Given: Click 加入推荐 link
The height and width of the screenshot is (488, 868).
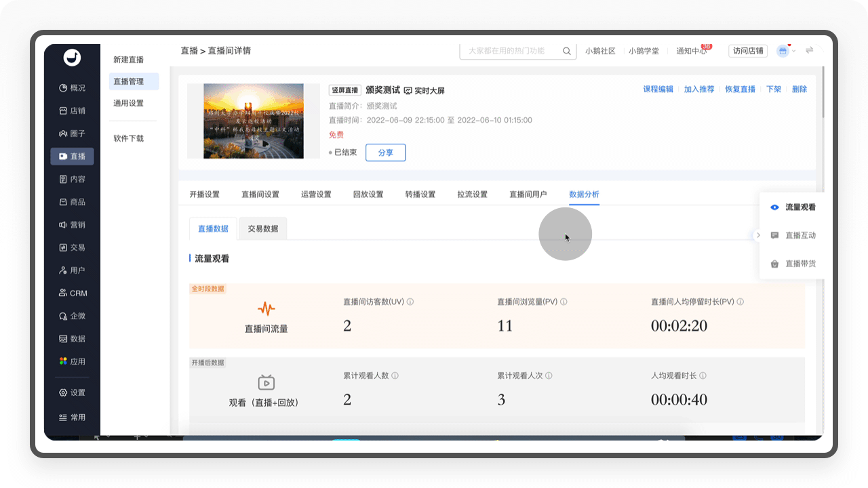Looking at the screenshot, I should [x=699, y=89].
